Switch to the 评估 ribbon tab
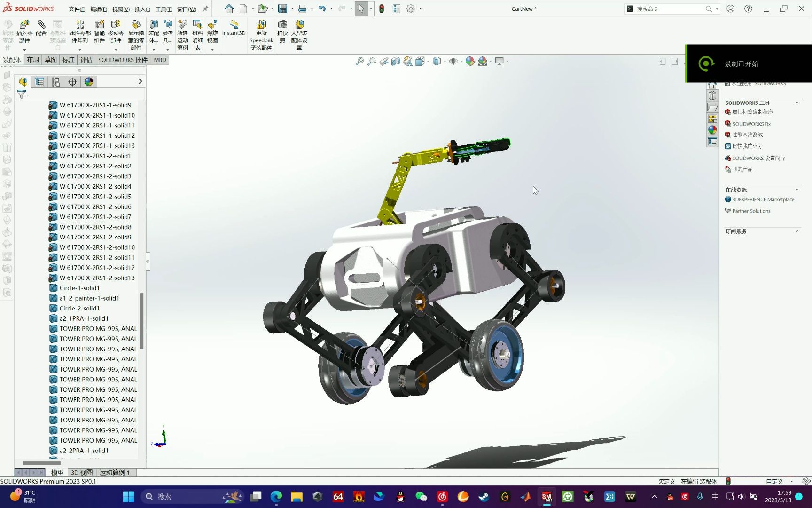812x508 pixels. click(x=86, y=60)
